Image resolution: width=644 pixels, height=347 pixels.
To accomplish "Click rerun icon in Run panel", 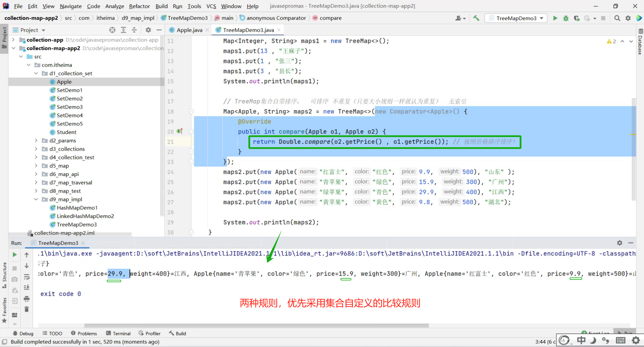I will pyautogui.click(x=15, y=255).
